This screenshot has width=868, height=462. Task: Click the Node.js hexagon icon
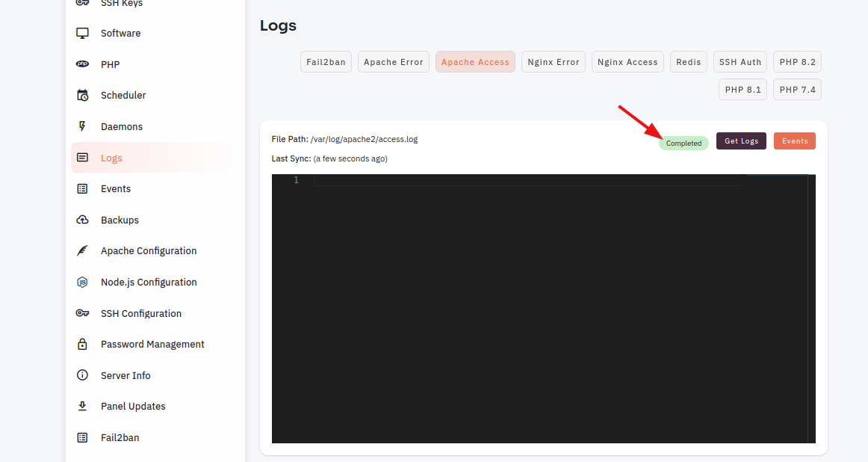pyautogui.click(x=82, y=282)
